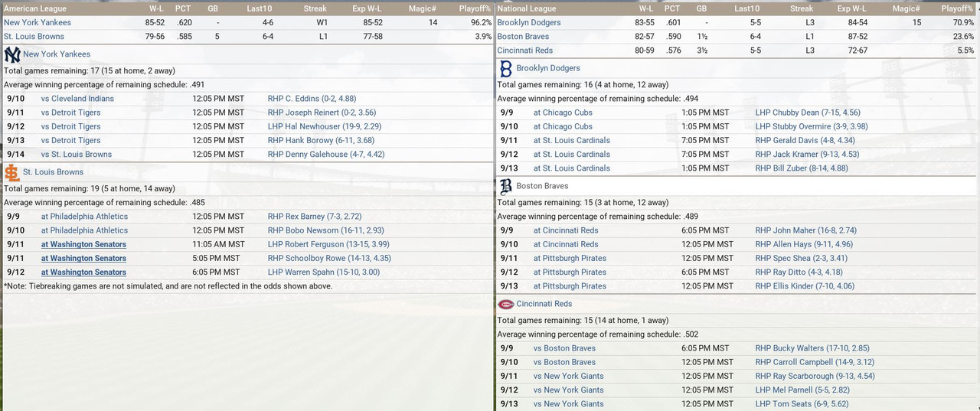
Task: Click the St. Louis Browns section heading
Action: 54,172
